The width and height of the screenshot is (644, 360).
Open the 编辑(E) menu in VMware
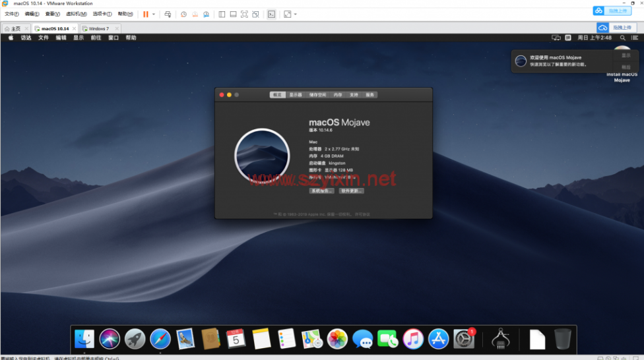tap(32, 14)
